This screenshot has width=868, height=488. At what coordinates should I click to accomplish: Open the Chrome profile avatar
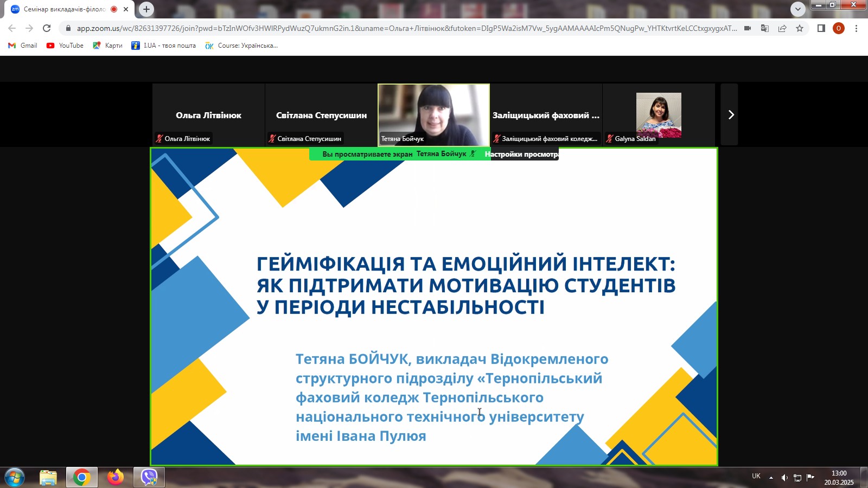[x=839, y=28]
